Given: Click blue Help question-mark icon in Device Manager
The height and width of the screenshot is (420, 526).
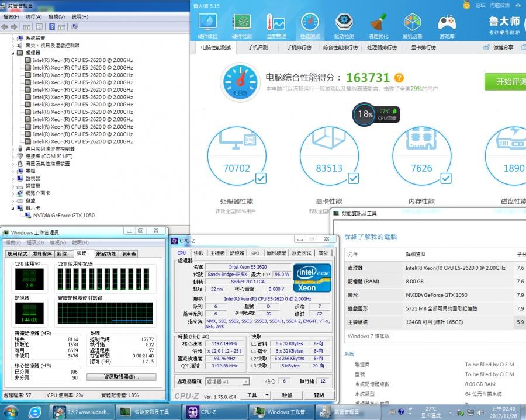Looking at the screenshot, I should point(52,27).
